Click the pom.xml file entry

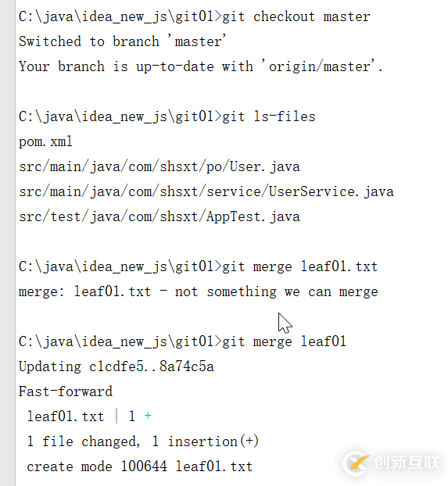pyautogui.click(x=45, y=142)
